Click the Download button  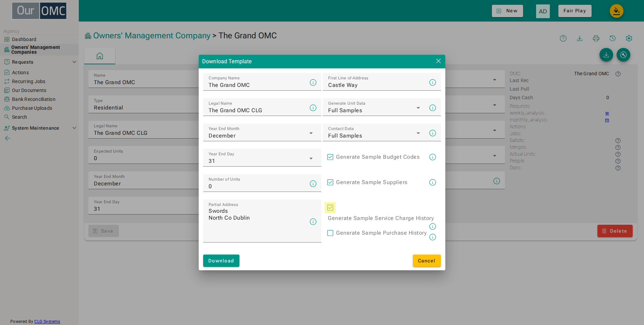(221, 261)
